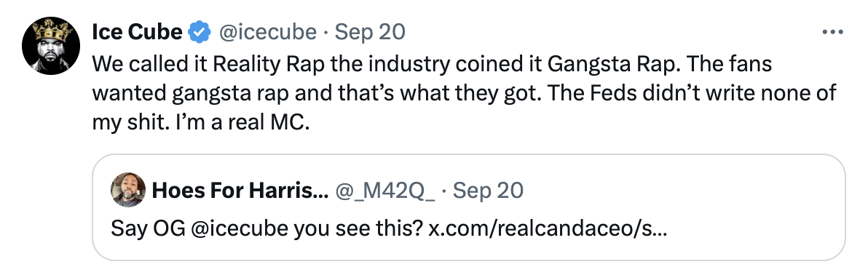Click the Ice Cube display name

click(x=137, y=32)
